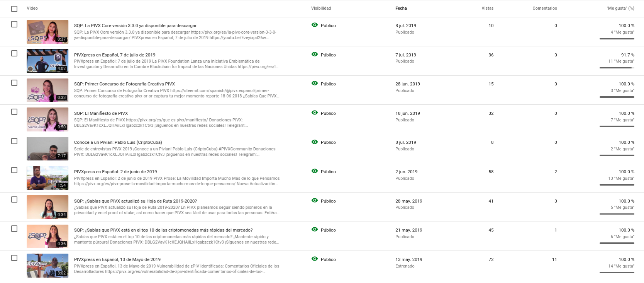Open PIVXpress en Español, 7 de julio de 2019 title
Image resolution: width=644 pixels, height=283 pixels.
(115, 55)
